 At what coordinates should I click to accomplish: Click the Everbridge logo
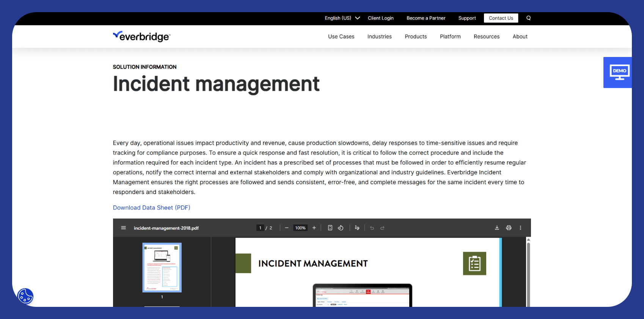click(x=141, y=36)
